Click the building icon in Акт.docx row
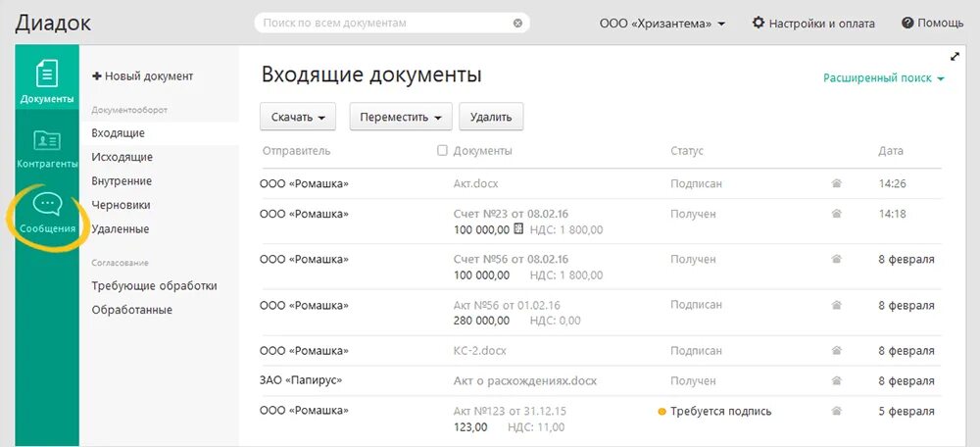This screenshot has width=980, height=447. coord(836,184)
